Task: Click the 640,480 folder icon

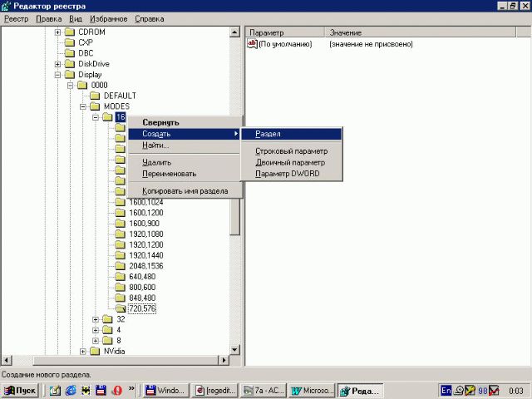Action: (120, 277)
